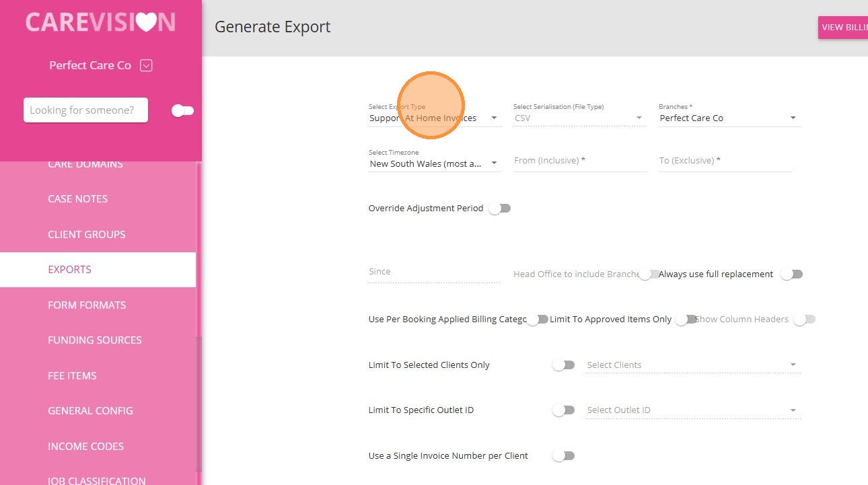868x485 pixels.
Task: Select Client Groups in the sidebar
Action: 86,235
